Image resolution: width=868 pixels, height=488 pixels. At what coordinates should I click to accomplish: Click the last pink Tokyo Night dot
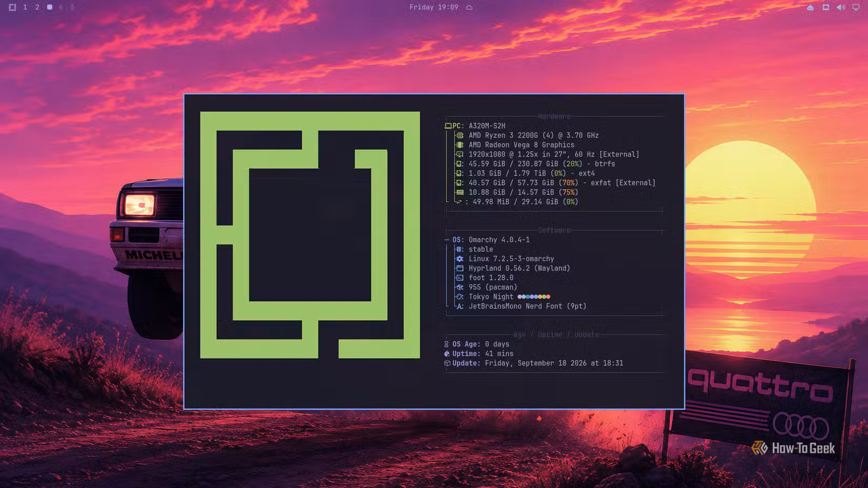548,297
